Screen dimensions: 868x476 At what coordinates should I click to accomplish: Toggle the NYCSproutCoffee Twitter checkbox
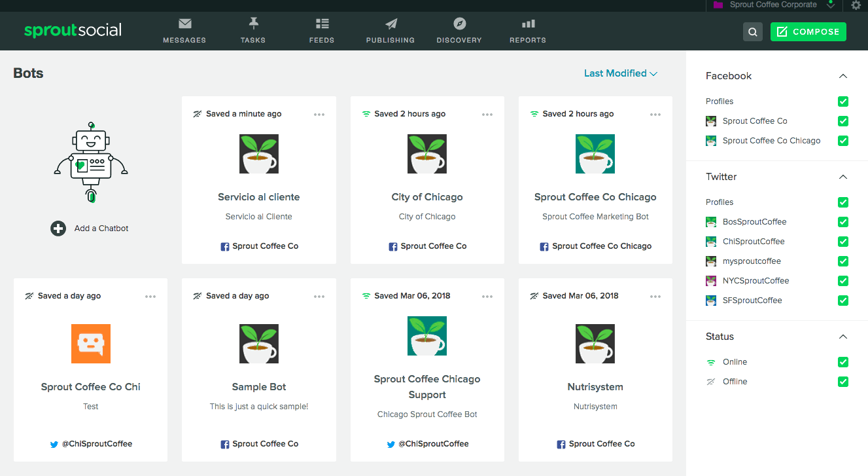[843, 281]
